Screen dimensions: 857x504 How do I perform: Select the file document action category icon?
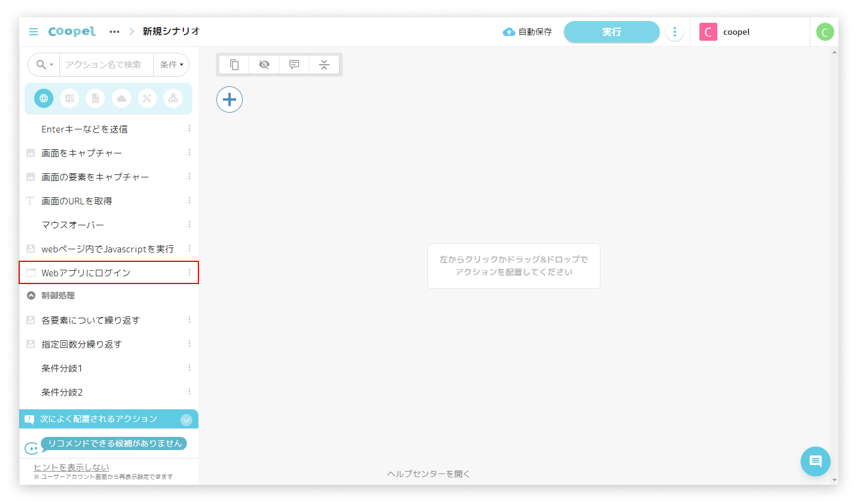click(95, 98)
